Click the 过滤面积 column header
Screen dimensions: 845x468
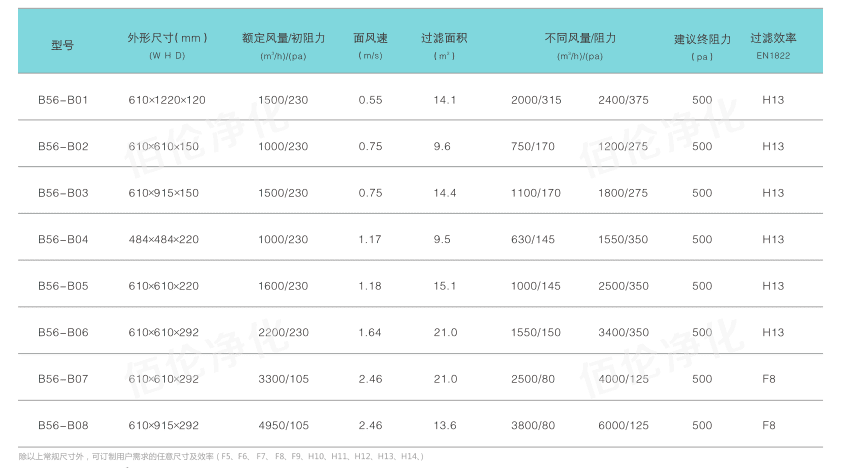tap(444, 45)
